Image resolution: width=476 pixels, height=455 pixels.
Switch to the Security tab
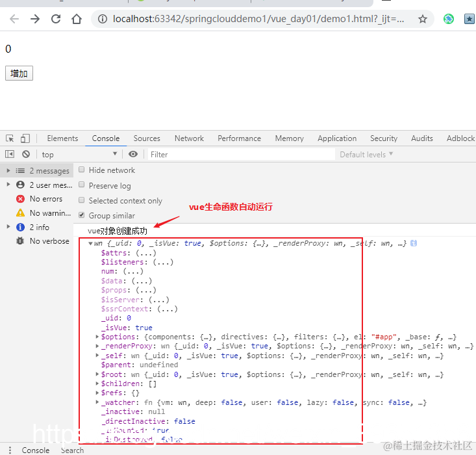(384, 138)
